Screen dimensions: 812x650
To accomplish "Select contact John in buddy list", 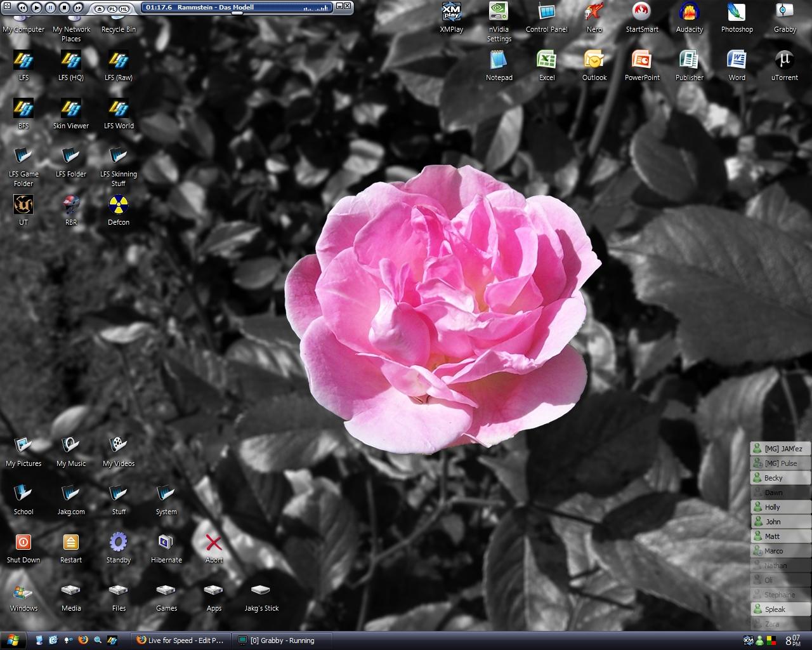I will (780, 522).
